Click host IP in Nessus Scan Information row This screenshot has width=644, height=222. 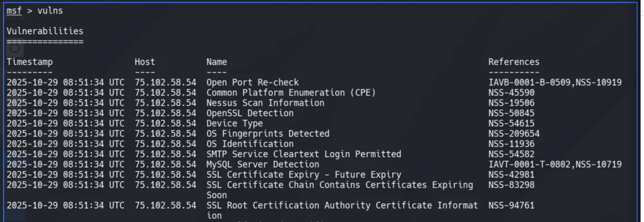(x=165, y=103)
